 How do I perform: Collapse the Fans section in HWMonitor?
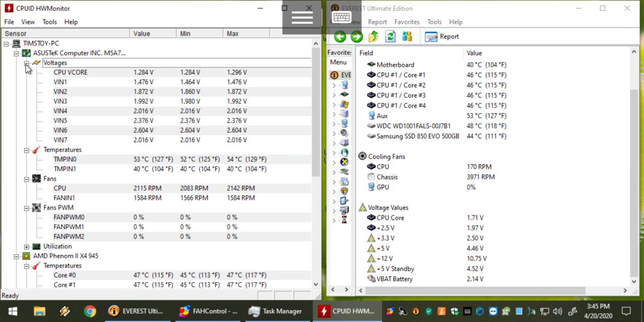click(26, 179)
